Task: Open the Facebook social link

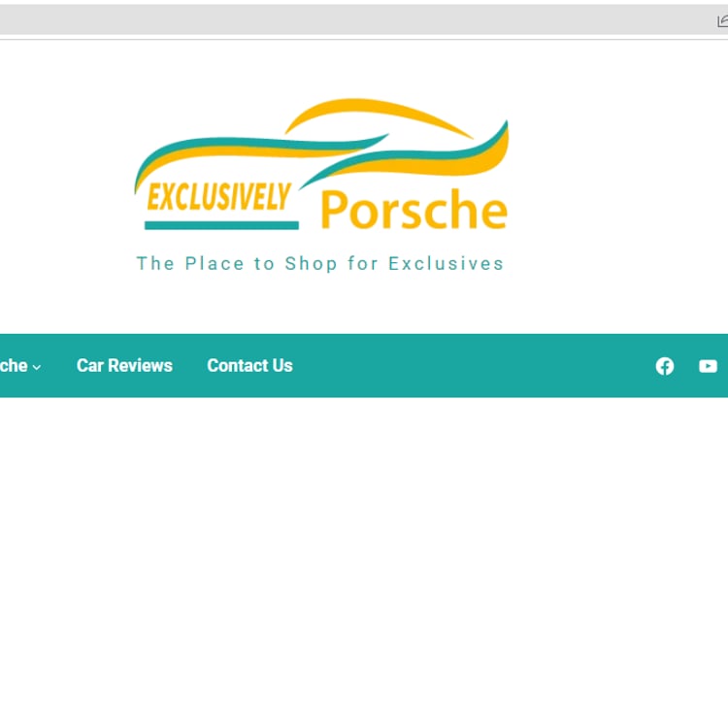Action: click(664, 366)
